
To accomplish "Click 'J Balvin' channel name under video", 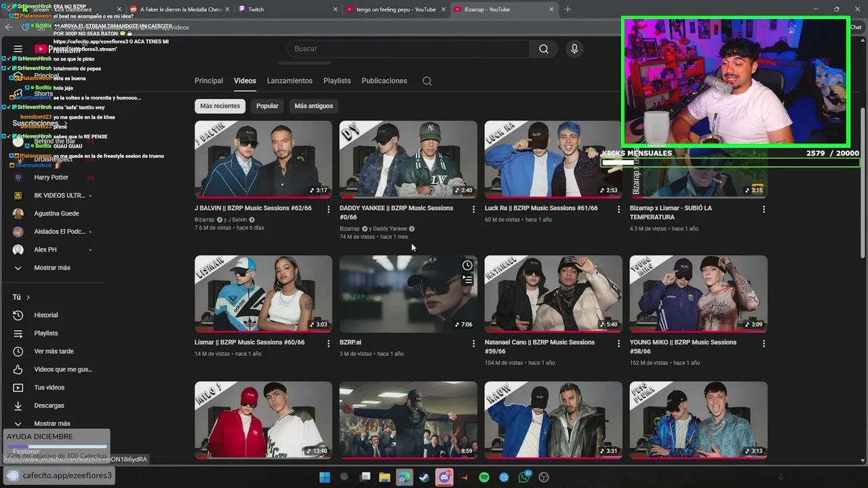I will (x=237, y=220).
